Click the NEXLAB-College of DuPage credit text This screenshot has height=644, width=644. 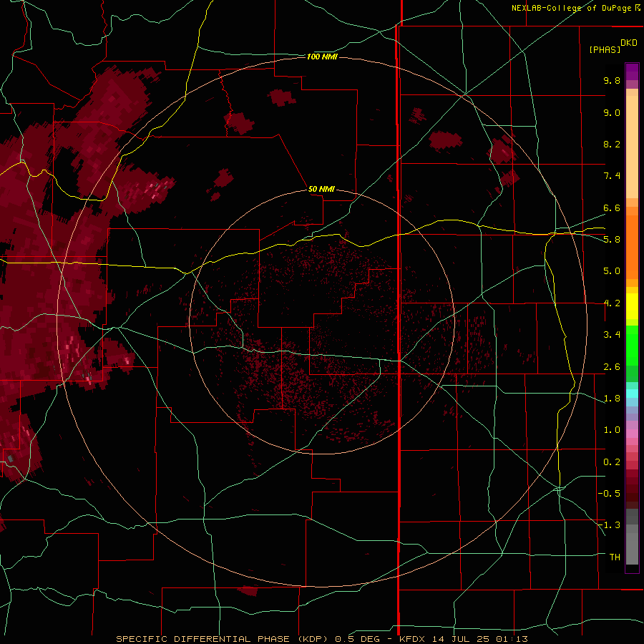coord(575,8)
